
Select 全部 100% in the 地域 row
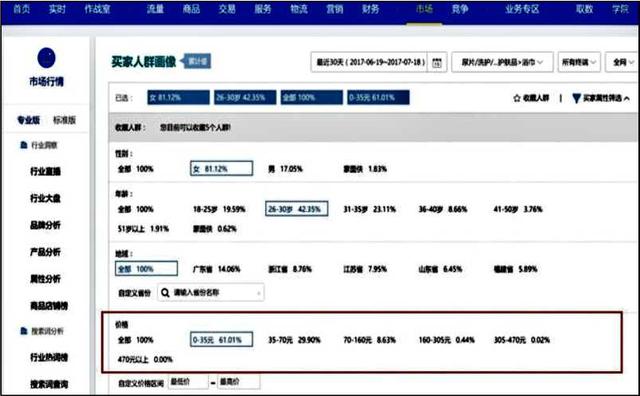[x=147, y=269]
